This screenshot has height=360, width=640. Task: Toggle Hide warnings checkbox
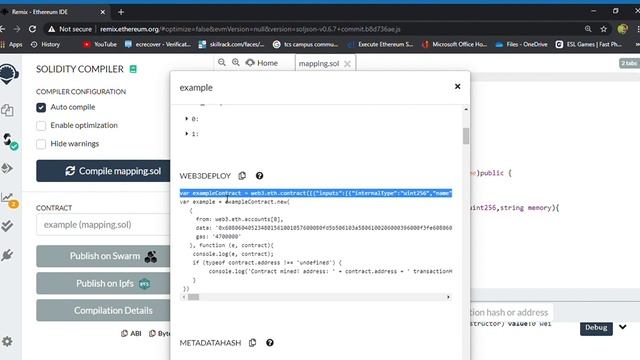point(41,144)
